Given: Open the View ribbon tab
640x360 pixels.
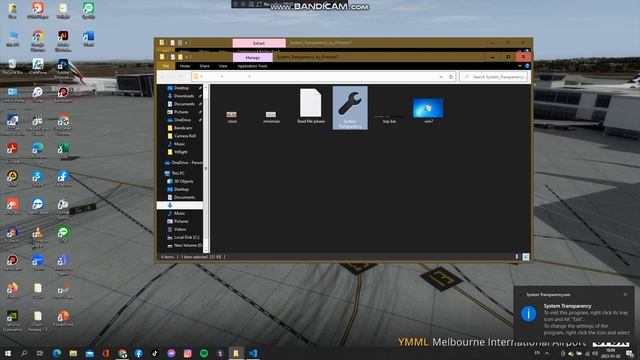Looking at the screenshot, I should [x=223, y=66].
